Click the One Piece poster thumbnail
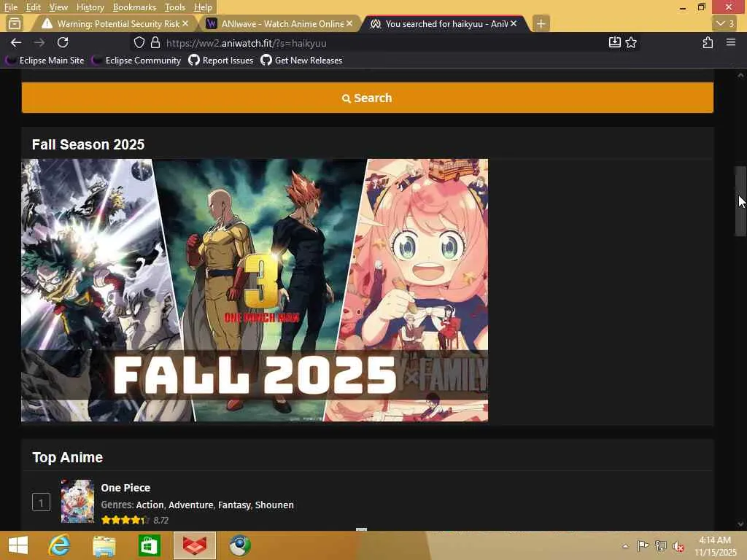 (77, 502)
